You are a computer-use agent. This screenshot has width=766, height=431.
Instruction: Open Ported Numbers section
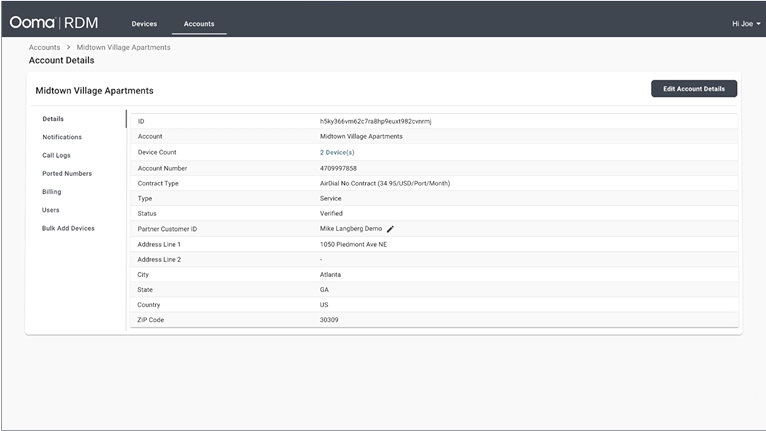pos(67,174)
